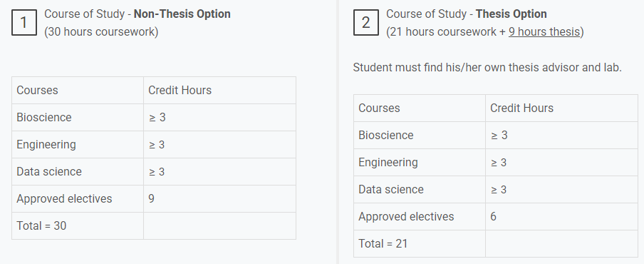Click the 'Total = 30' cell
The height and width of the screenshot is (264, 644).
pyautogui.click(x=78, y=225)
